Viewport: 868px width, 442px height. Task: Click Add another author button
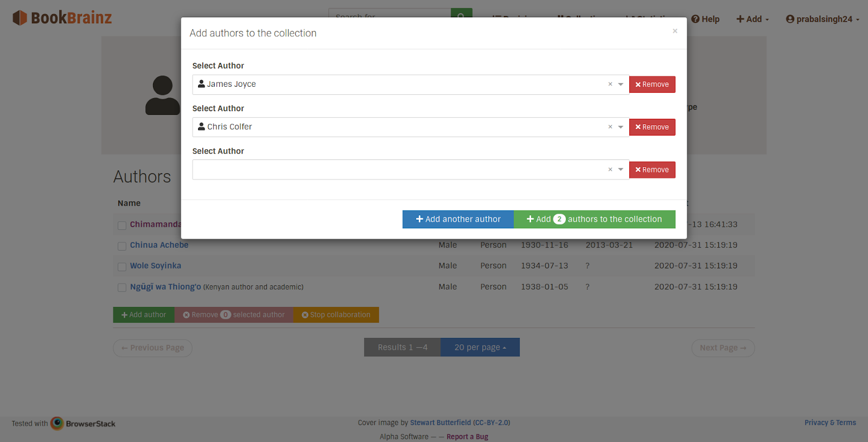[458, 219]
